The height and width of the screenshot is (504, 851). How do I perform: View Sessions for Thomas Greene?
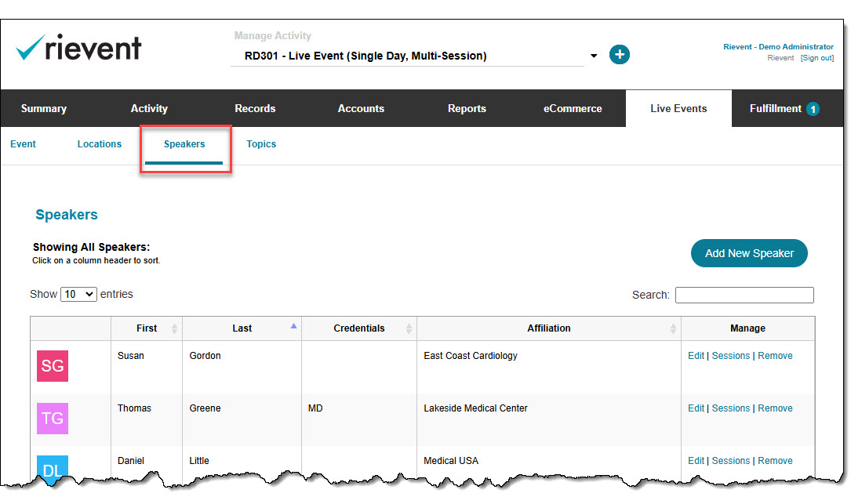730,408
